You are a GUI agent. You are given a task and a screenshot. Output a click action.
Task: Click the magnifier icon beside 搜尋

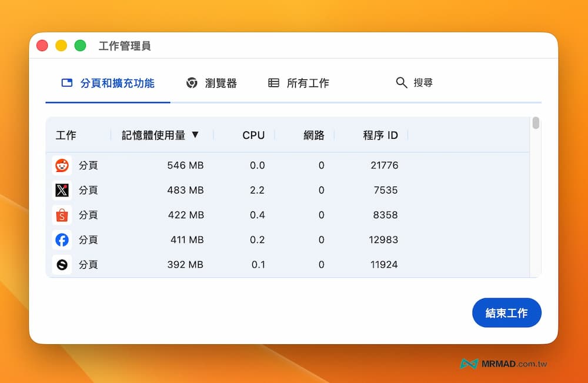401,83
